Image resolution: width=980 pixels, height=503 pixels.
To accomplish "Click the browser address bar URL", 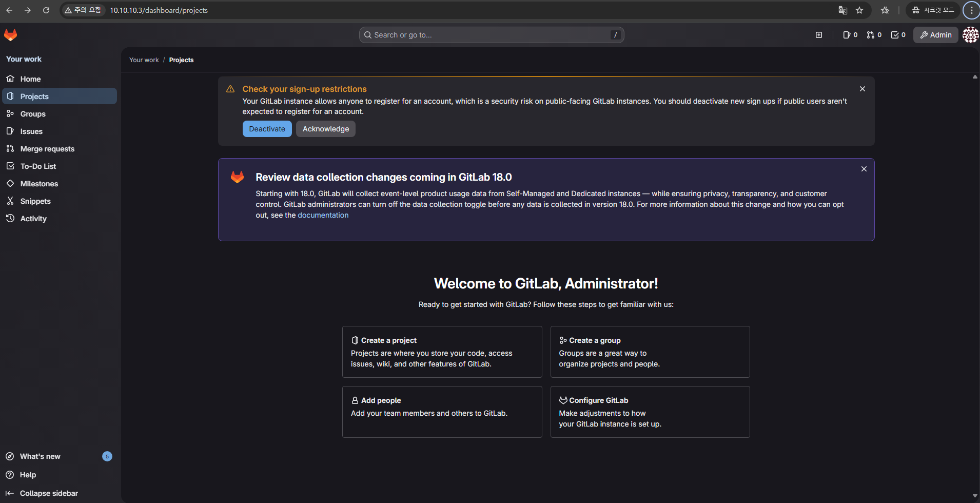I will (x=159, y=10).
